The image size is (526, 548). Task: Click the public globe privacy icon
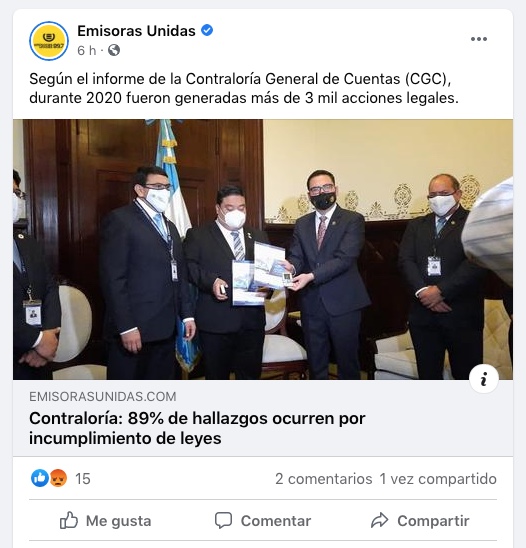tap(114, 50)
